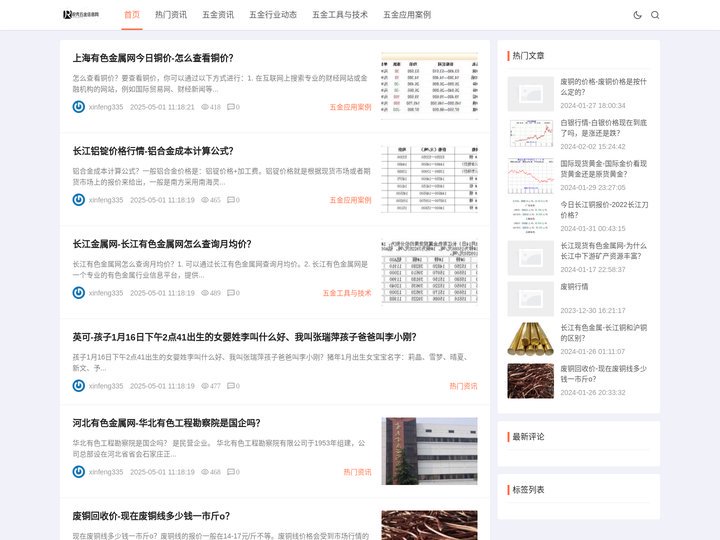
Task: Open table thumbnail of 长江金属网 post
Action: coord(429,272)
